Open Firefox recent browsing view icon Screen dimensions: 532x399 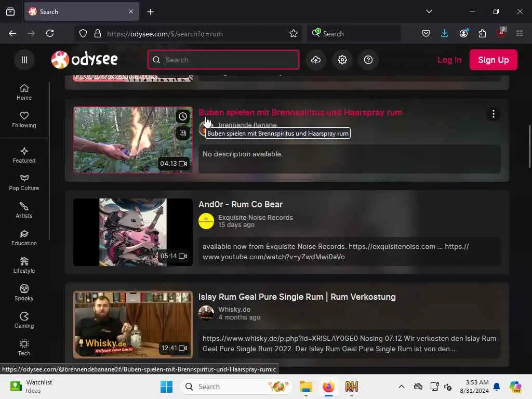tap(10, 12)
